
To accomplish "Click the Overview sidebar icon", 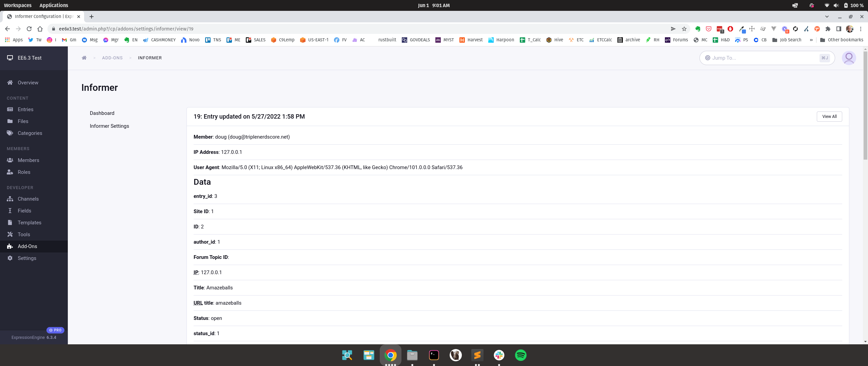I will 10,82.
